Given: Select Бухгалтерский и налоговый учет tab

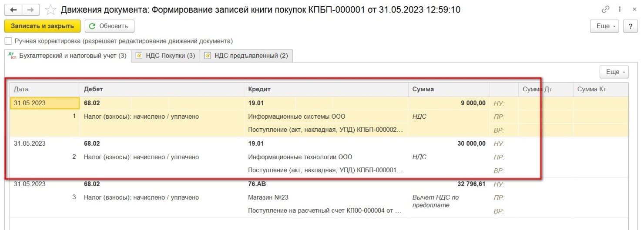Looking at the screenshot, I should tap(68, 56).
